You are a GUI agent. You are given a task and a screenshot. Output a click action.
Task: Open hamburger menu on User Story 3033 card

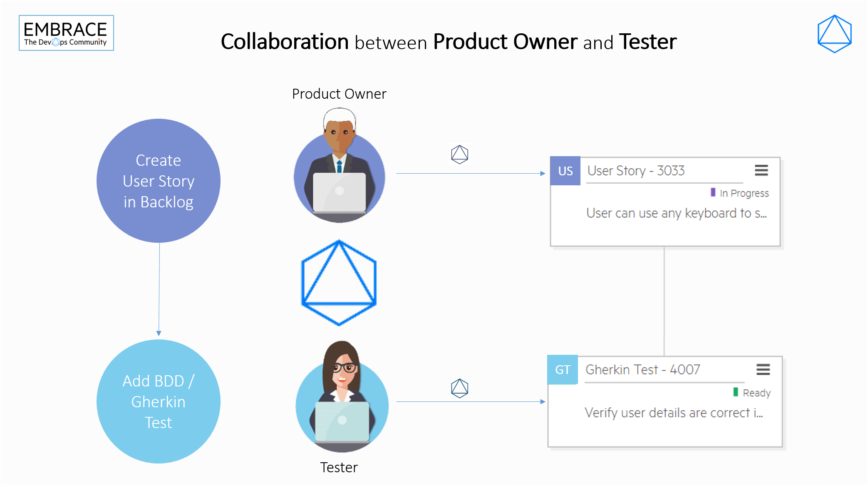(x=761, y=170)
